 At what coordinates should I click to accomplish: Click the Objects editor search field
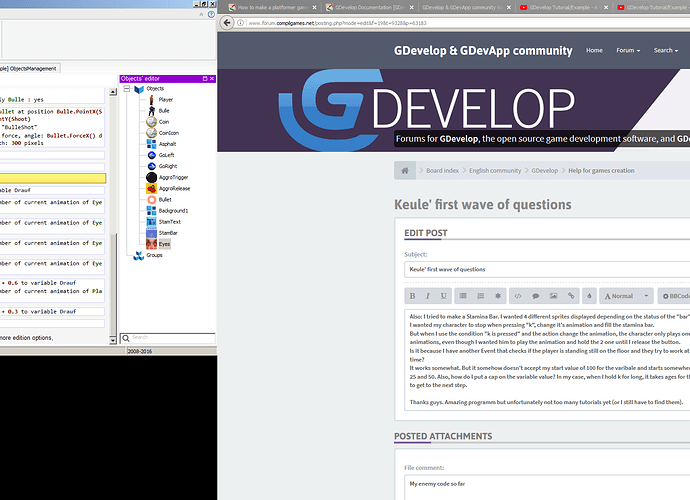tap(172, 338)
